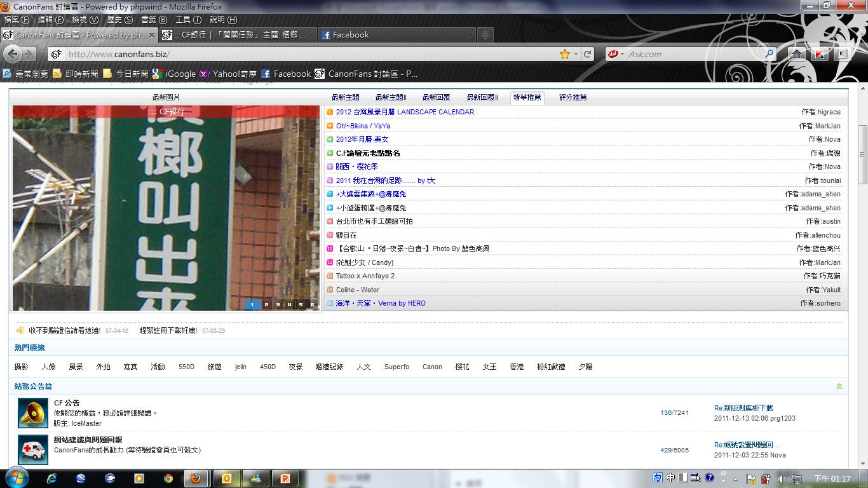Screen dimensions: 868x488
Task: Click the ambulance icon for 網站建議與問題回報
Action: [x=33, y=450]
